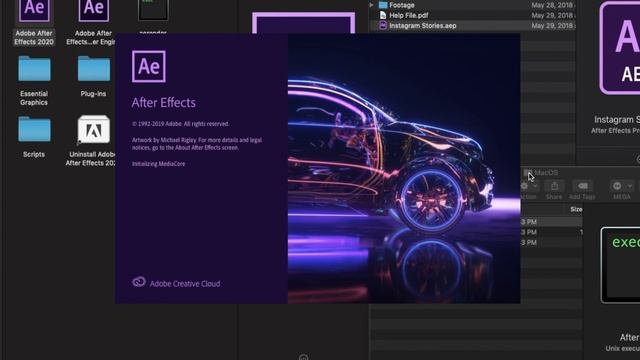Click the Instagram Stories.aep file icon
The image size is (640, 360).
point(383,25)
